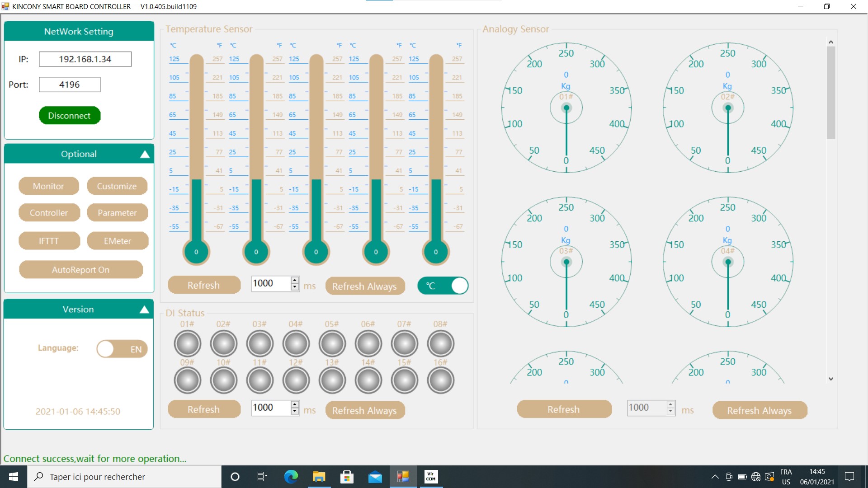The image size is (868, 488).
Task: Open Microsoft Edge from taskbar
Action: click(291, 477)
